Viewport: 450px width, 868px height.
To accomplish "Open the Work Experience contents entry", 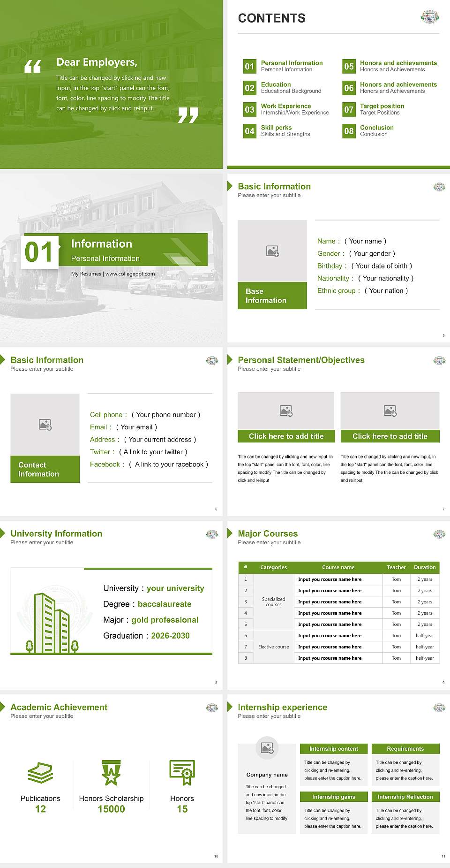I will pyautogui.click(x=295, y=109).
